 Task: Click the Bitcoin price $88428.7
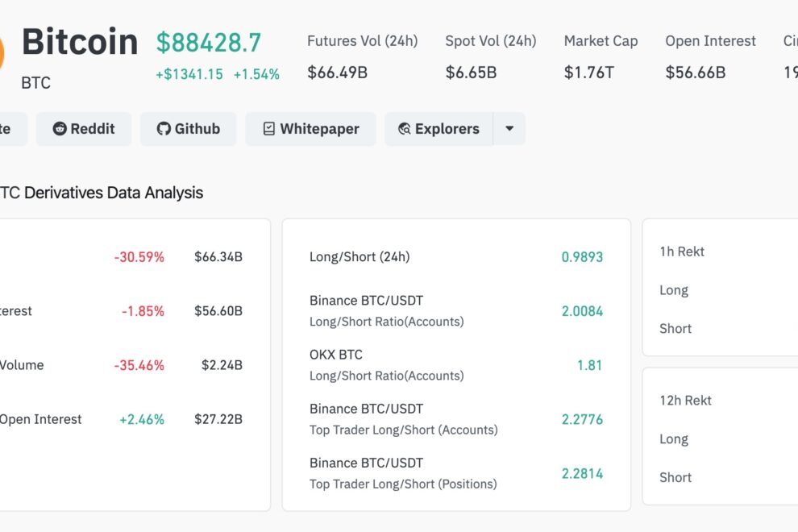(x=210, y=43)
